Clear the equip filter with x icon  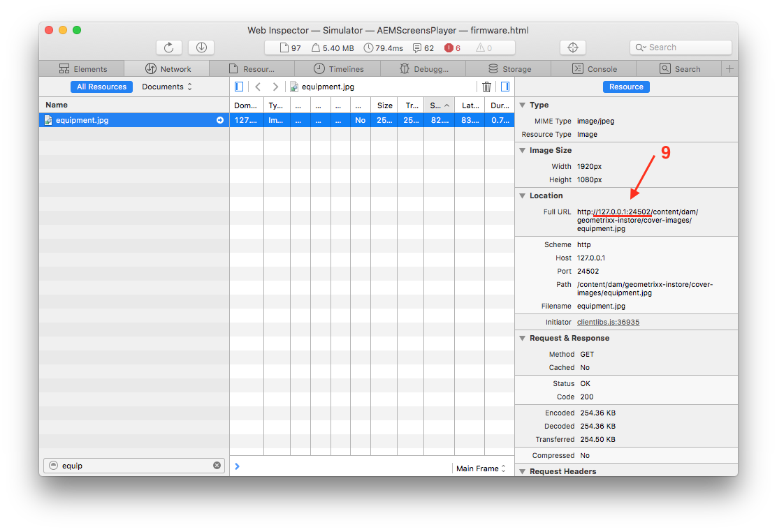pyautogui.click(x=217, y=466)
